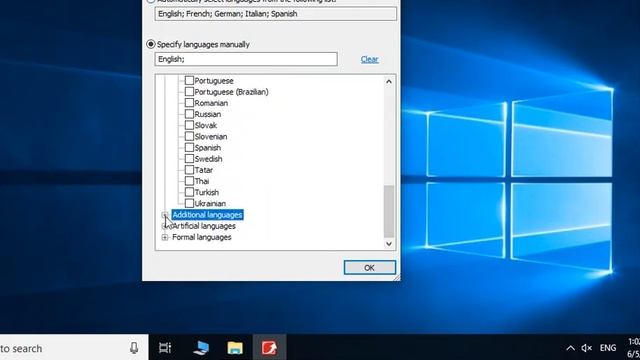Image resolution: width=640 pixels, height=360 pixels.
Task: Open File Explorer from the taskbar
Action: point(235,348)
